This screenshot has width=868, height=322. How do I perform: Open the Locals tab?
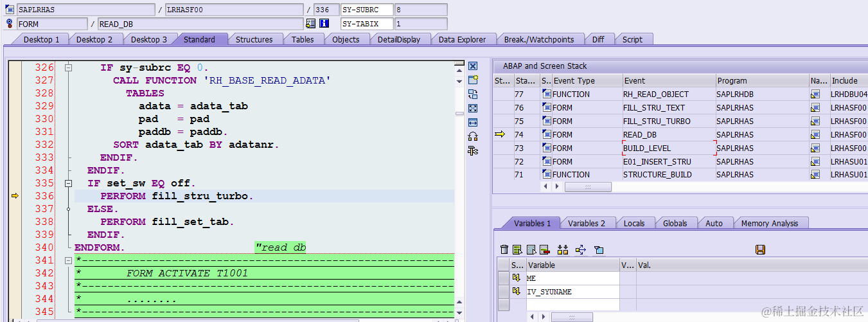click(x=634, y=224)
